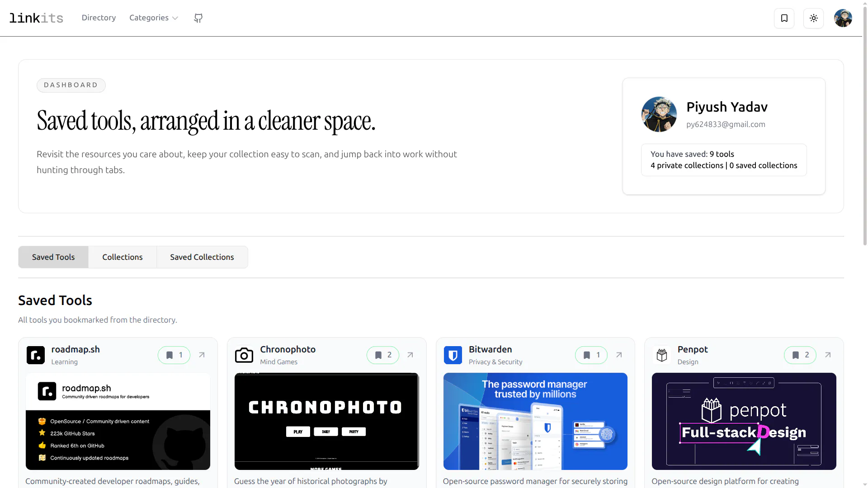Screen dimensions: 868x488
Task: Select the Saved Tools tab
Action: (53, 257)
